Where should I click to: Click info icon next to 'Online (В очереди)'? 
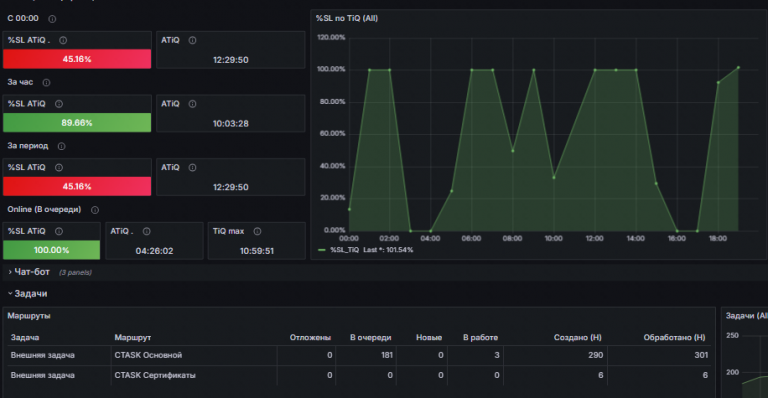click(x=95, y=210)
